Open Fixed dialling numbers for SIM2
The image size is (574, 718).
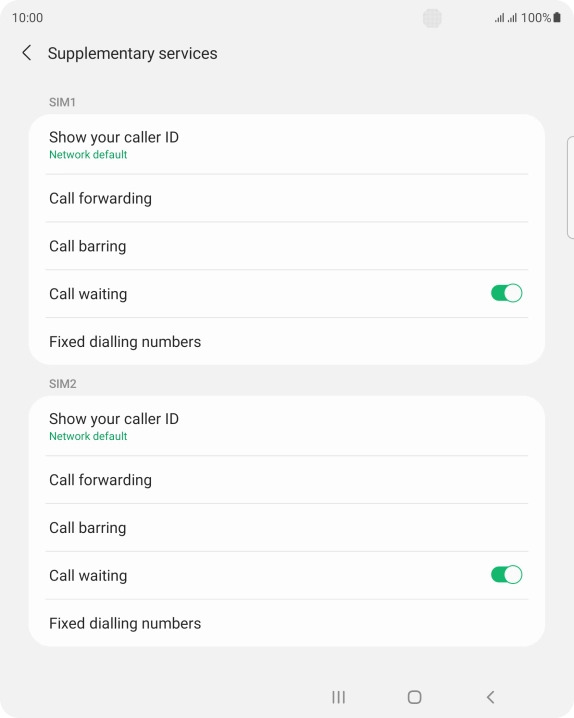pos(287,623)
